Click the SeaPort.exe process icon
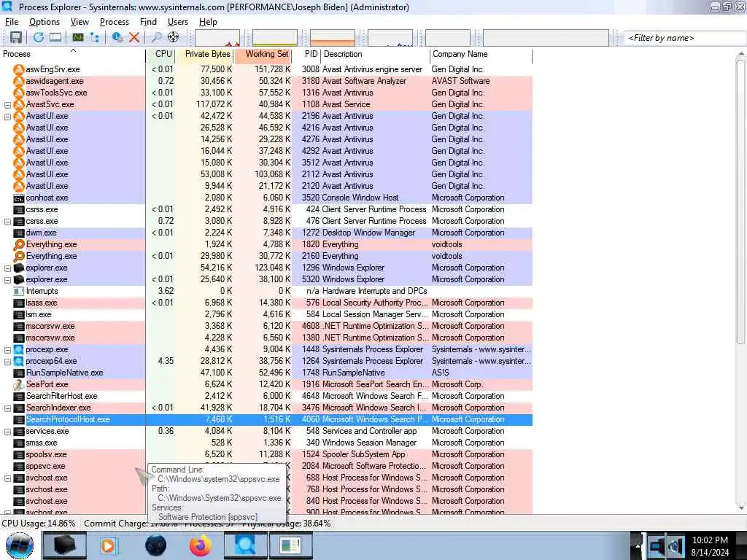This screenshot has height=560, width=747. [18, 384]
